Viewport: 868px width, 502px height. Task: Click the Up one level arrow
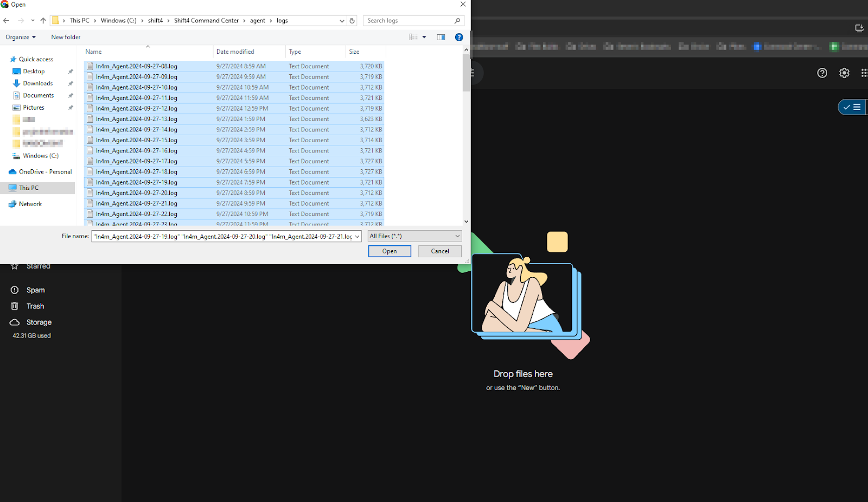[43, 21]
